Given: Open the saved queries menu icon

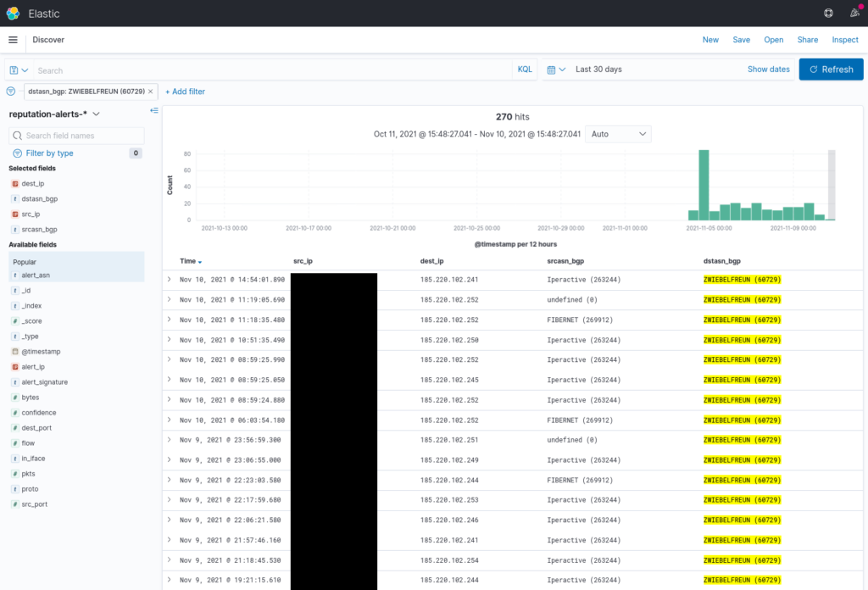Looking at the screenshot, I should point(19,70).
